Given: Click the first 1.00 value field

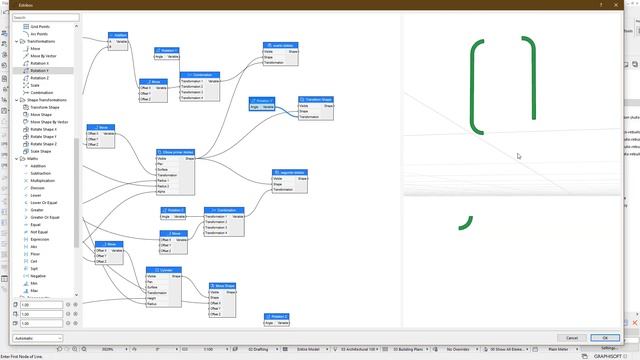Looking at the screenshot, I should [41, 305].
